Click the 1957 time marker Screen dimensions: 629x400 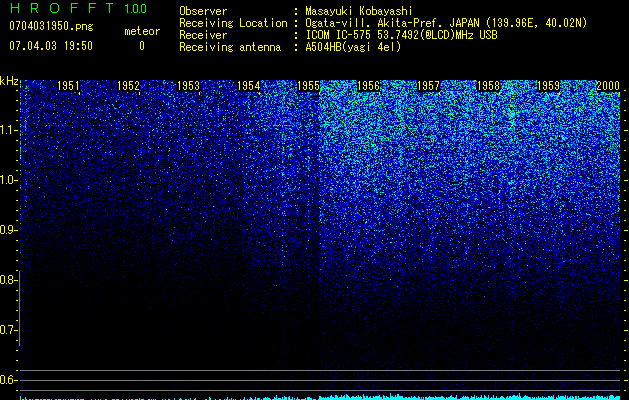(428, 86)
